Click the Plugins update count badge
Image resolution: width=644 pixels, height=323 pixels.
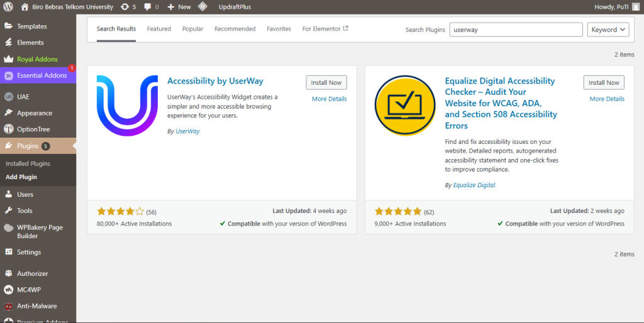pyautogui.click(x=45, y=146)
